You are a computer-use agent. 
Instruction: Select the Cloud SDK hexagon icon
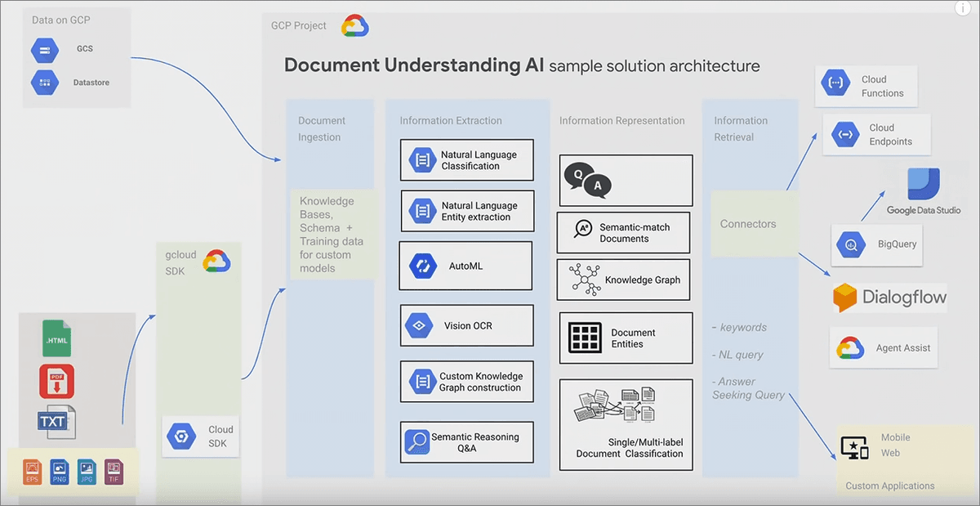click(181, 437)
